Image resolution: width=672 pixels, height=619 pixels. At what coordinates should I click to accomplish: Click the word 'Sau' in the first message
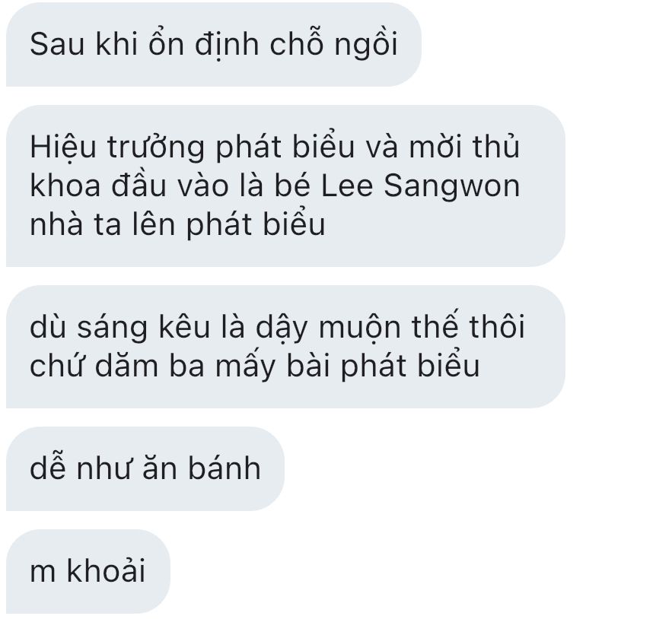tap(57, 44)
